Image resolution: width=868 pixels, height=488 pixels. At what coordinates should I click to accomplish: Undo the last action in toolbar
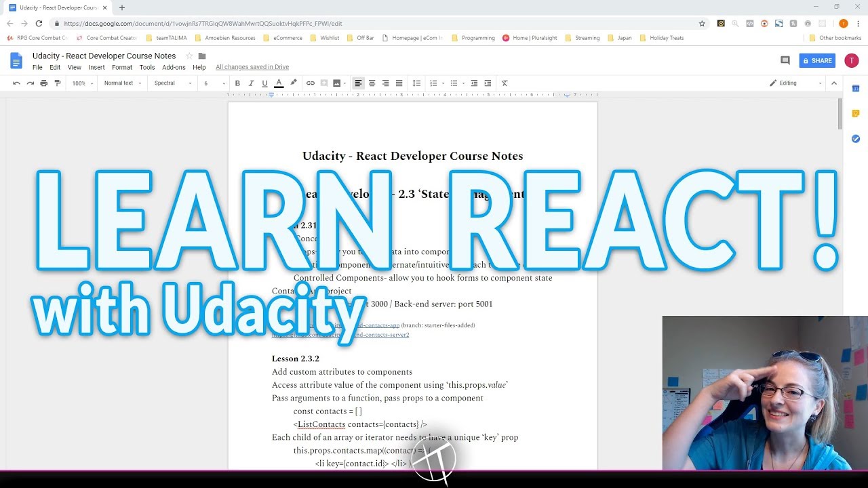16,83
